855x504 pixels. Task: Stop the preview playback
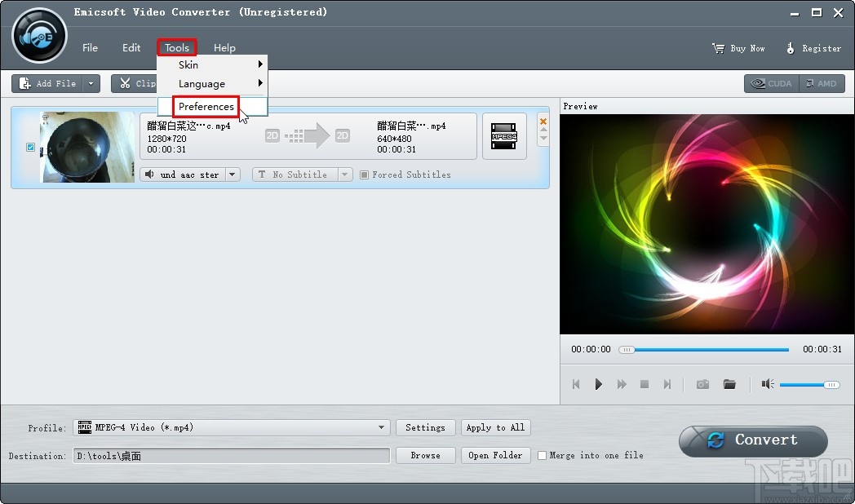(645, 384)
